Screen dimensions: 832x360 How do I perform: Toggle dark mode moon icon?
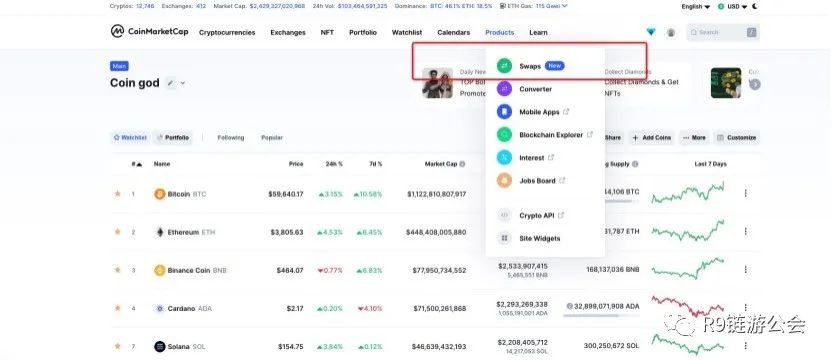coord(755,6)
